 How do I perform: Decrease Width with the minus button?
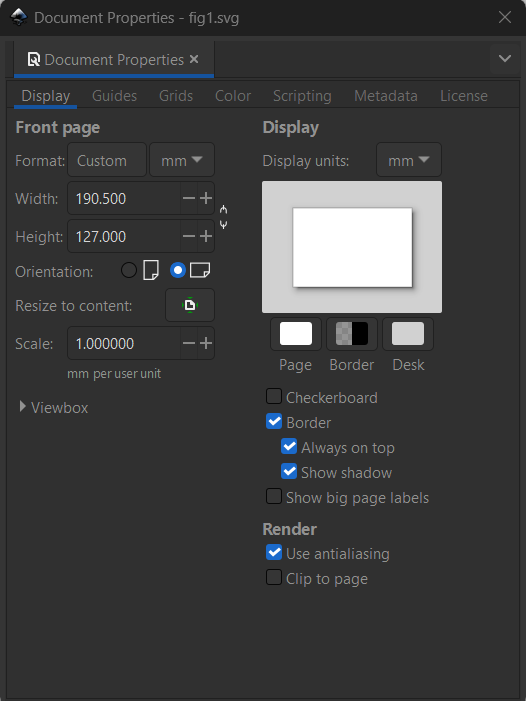click(189, 198)
